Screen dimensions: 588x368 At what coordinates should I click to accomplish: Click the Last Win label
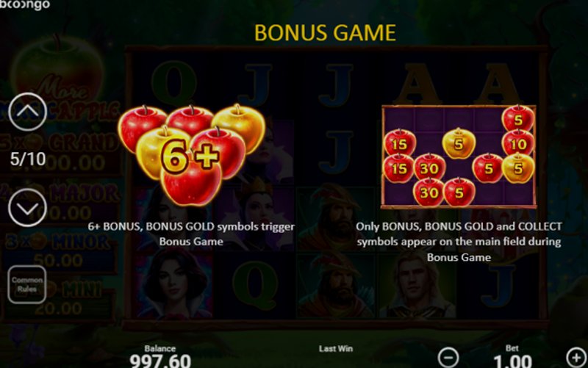tap(336, 348)
